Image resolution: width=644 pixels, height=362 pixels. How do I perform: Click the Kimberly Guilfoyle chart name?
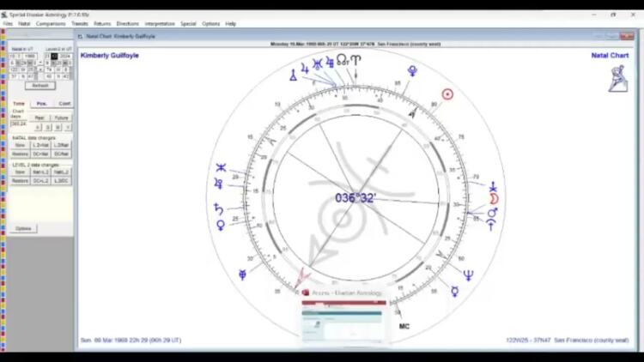click(110, 56)
